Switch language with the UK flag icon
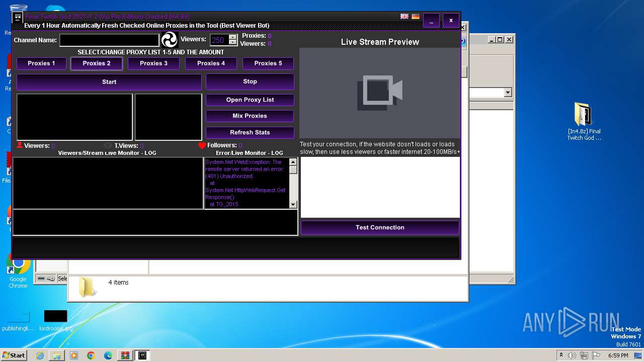 click(404, 17)
